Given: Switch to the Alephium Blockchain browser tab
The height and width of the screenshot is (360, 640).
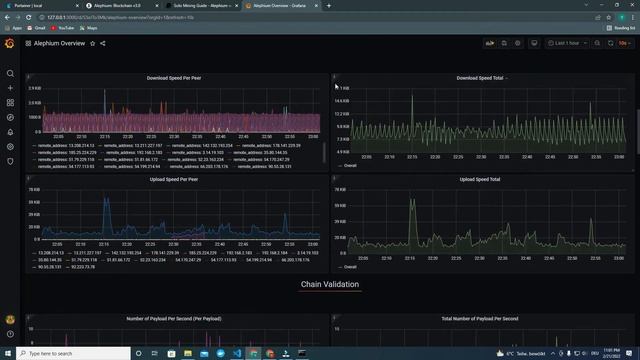Looking at the screenshot, I should [122, 6].
